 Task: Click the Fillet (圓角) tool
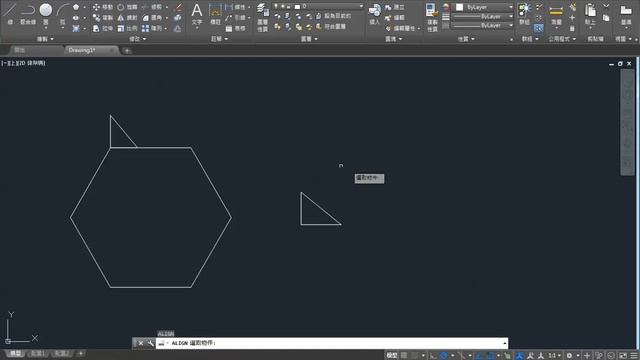tap(152, 18)
